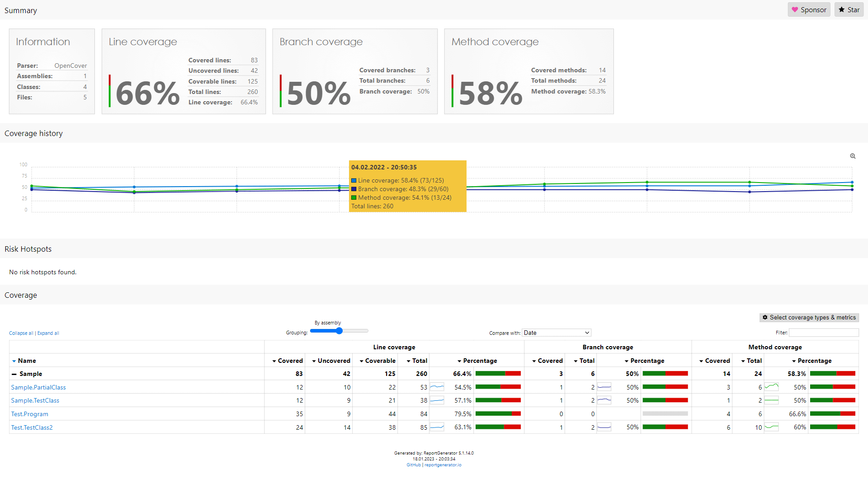Image resolution: width=868 pixels, height=488 pixels.
Task: Click Expand all link
Action: (48, 333)
